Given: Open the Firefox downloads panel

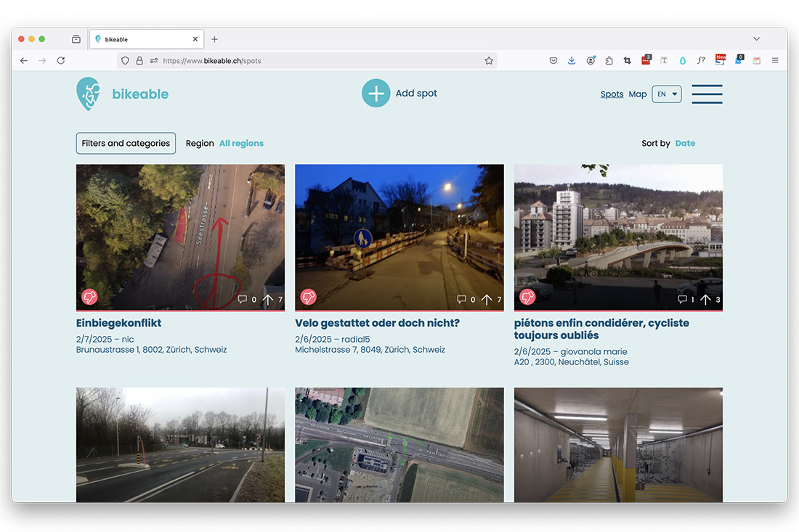Looking at the screenshot, I should [572, 60].
